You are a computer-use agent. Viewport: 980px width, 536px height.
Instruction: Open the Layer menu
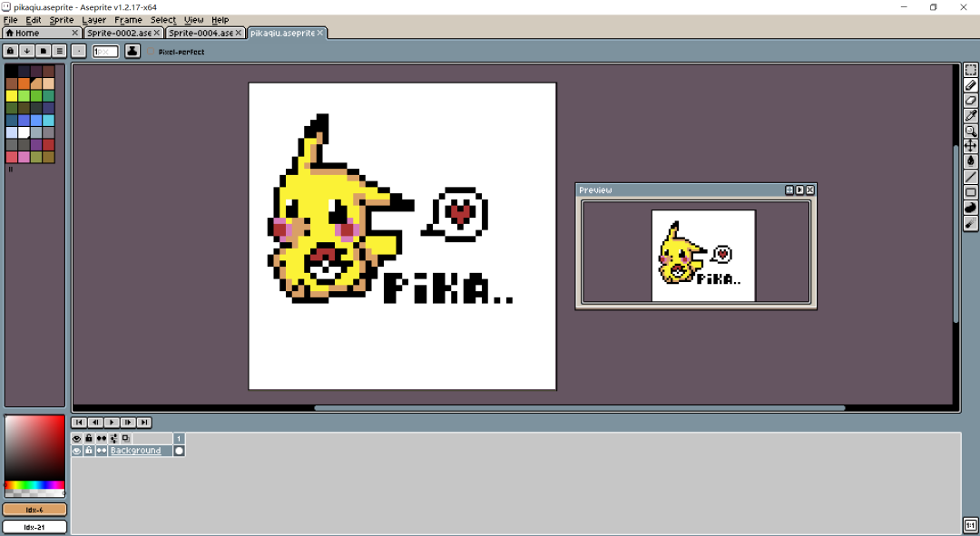pyautogui.click(x=93, y=20)
